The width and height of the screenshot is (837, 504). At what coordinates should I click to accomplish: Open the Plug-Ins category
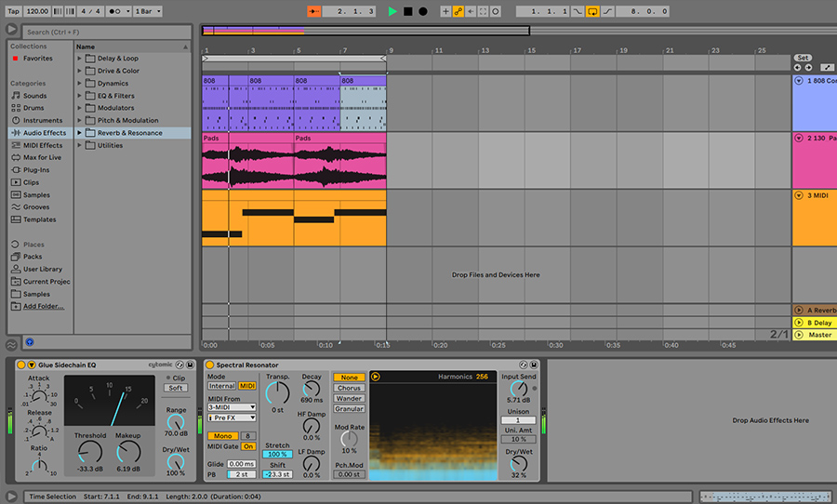click(35, 170)
